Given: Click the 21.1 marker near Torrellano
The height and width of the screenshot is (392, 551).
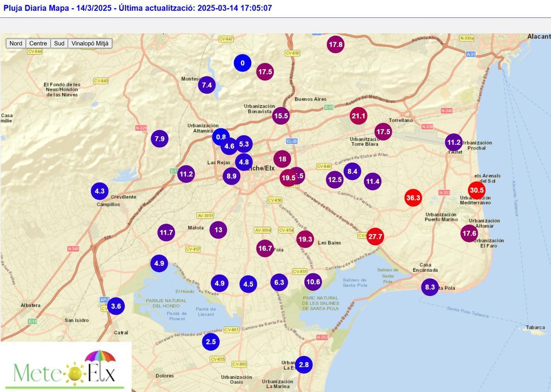Looking at the screenshot, I should [x=358, y=116].
